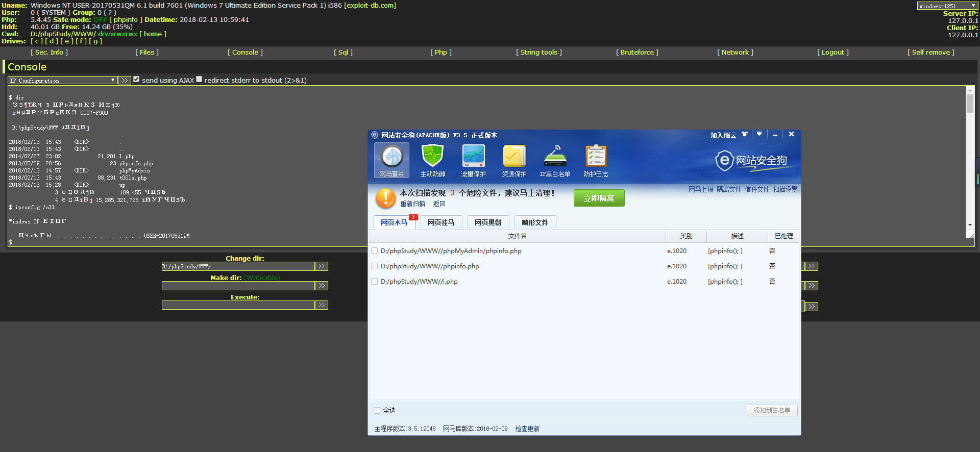Image resolution: width=980 pixels, height=452 pixels.
Task: Open the IP黑白名单 router icon
Action: [555, 160]
